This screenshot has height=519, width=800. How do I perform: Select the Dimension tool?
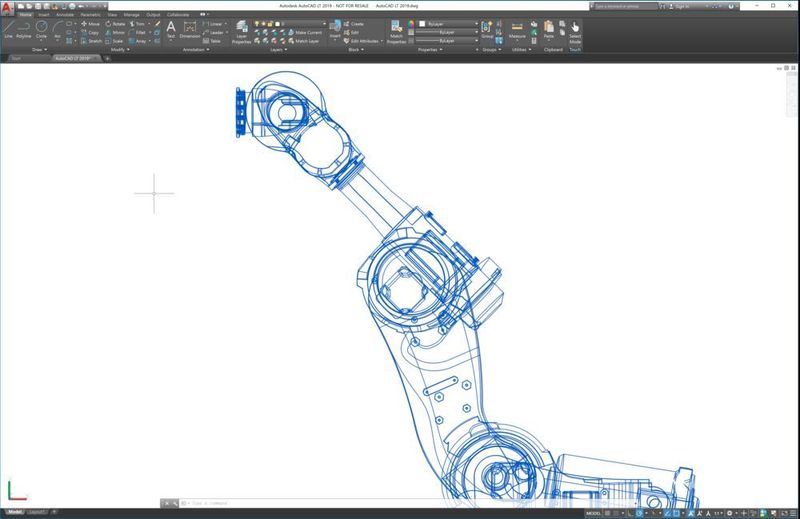tap(190, 30)
